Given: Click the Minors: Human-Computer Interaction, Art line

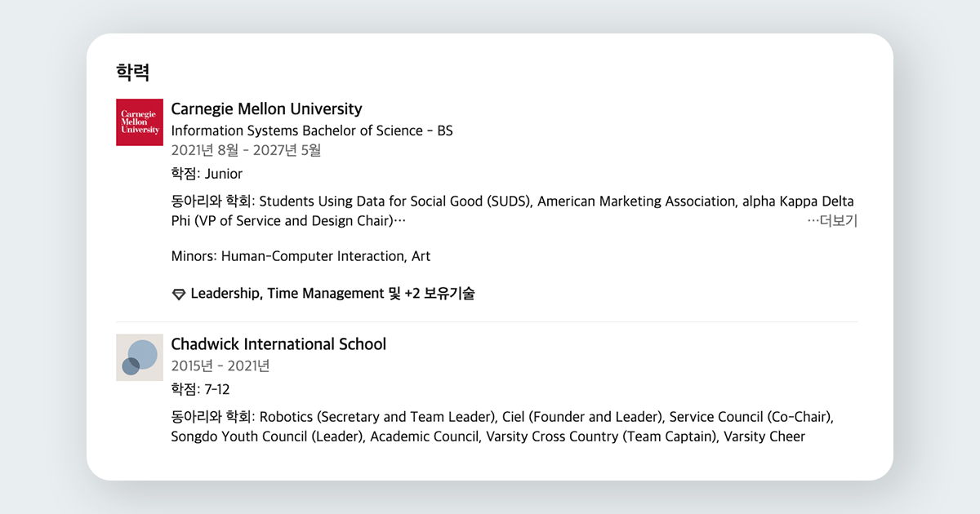Looking at the screenshot, I should [301, 256].
